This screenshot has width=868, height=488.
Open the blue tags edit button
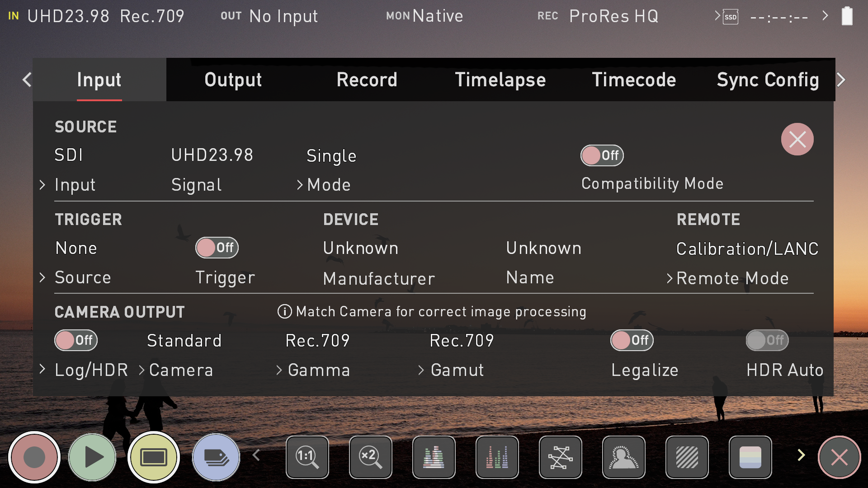(216, 457)
